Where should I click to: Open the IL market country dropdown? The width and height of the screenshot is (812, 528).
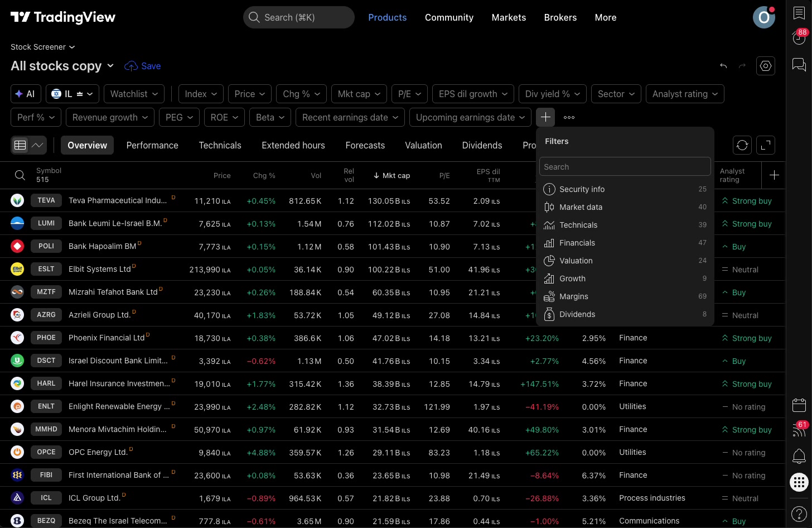(72, 94)
